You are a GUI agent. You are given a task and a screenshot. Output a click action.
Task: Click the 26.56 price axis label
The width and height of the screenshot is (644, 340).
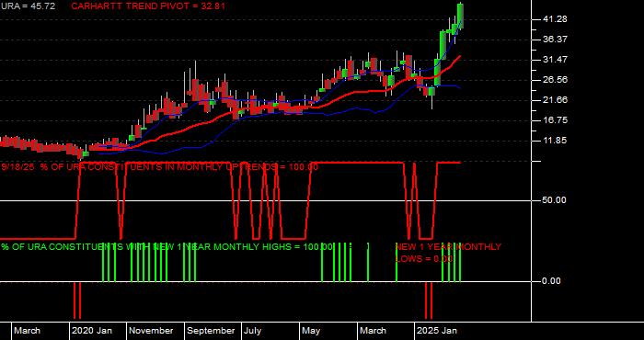click(x=555, y=80)
